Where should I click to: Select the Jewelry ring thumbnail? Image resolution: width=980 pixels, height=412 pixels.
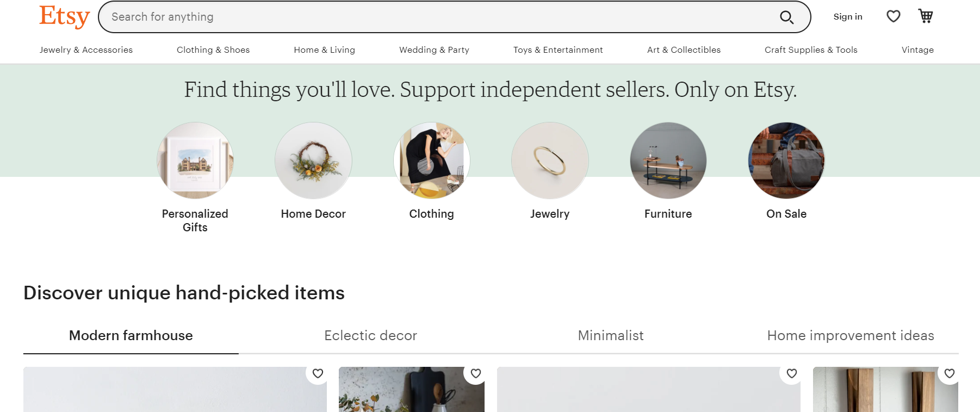coord(550,161)
